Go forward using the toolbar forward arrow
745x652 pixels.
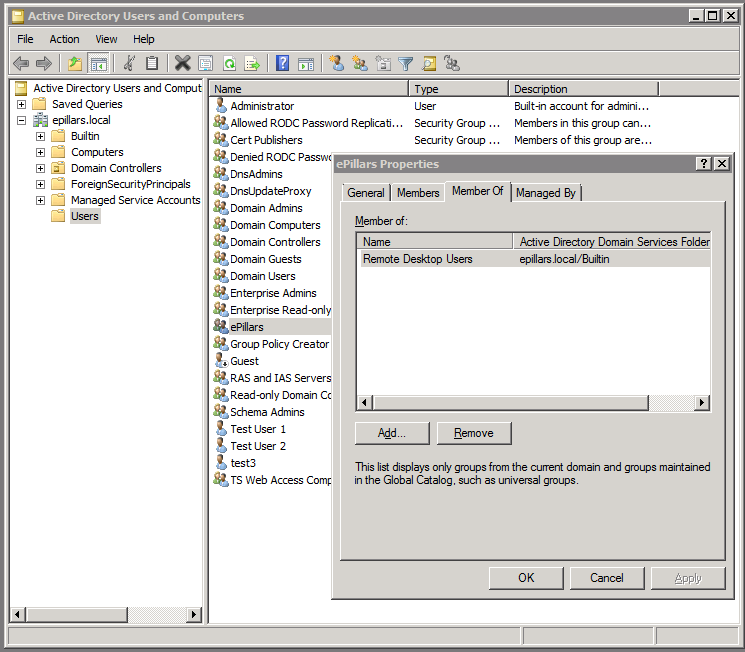(x=44, y=63)
